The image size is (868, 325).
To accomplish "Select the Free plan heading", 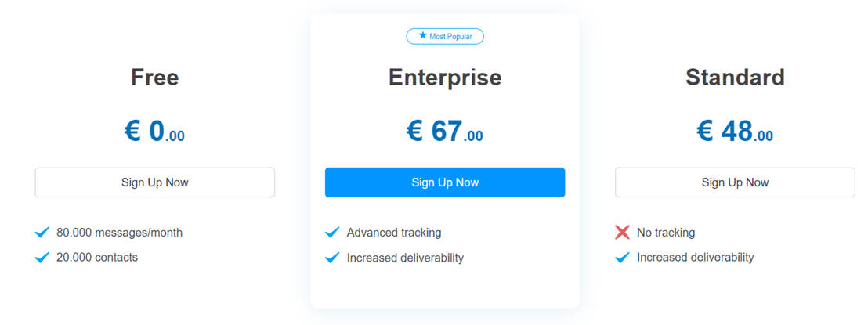I will [x=155, y=78].
